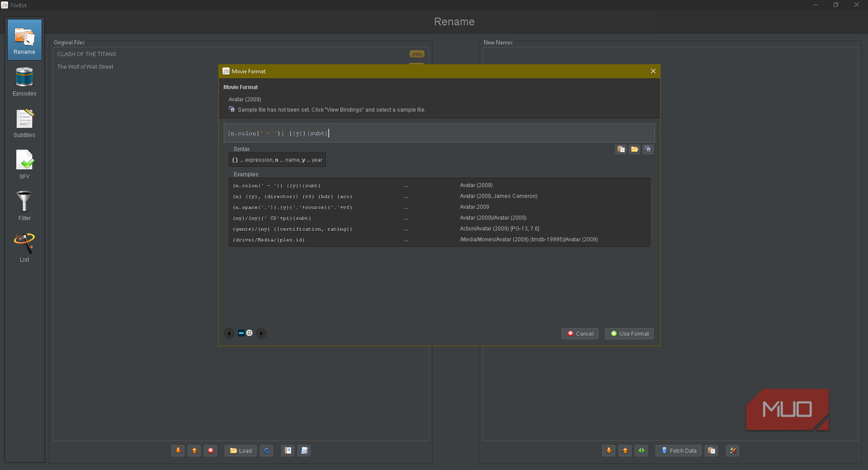Open the Filter panel
This screenshot has width=868, height=470.
click(24, 206)
